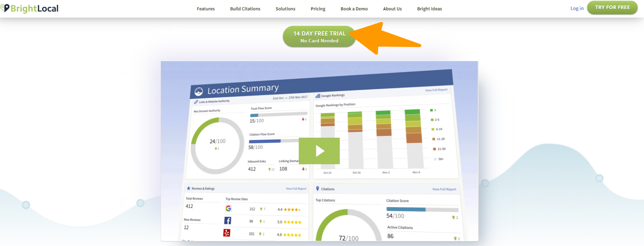Click the Links & Website Authority link icon
This screenshot has width=644, height=246.
tap(196, 102)
